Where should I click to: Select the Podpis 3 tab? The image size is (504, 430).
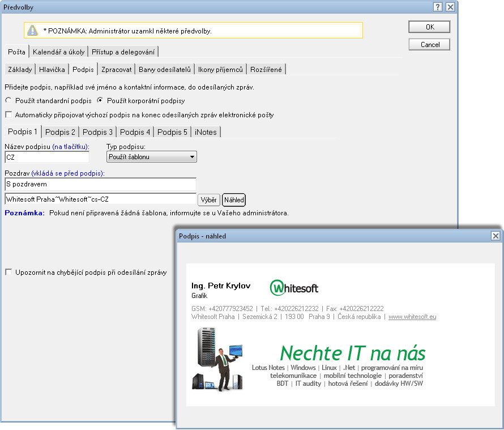98,132
